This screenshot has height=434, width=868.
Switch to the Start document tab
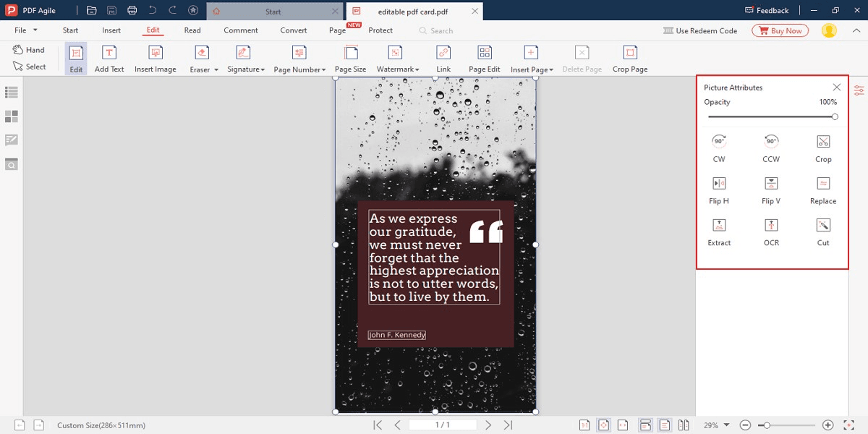click(273, 12)
